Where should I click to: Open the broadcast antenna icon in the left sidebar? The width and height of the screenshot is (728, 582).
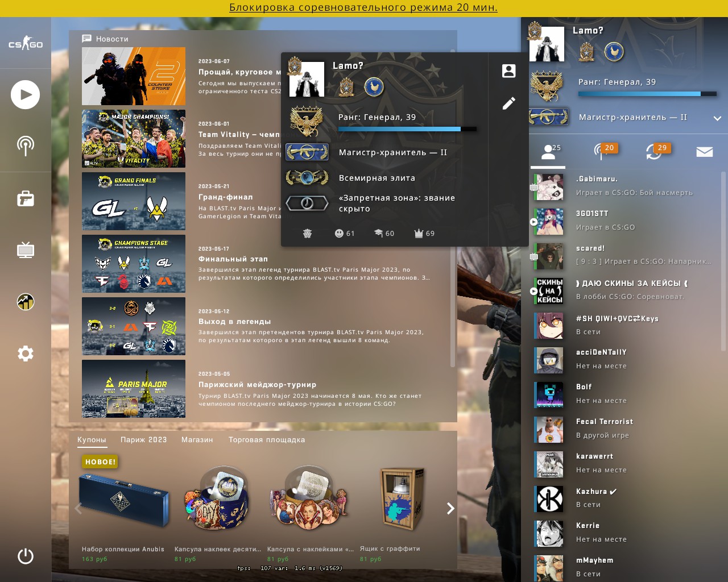click(25, 145)
